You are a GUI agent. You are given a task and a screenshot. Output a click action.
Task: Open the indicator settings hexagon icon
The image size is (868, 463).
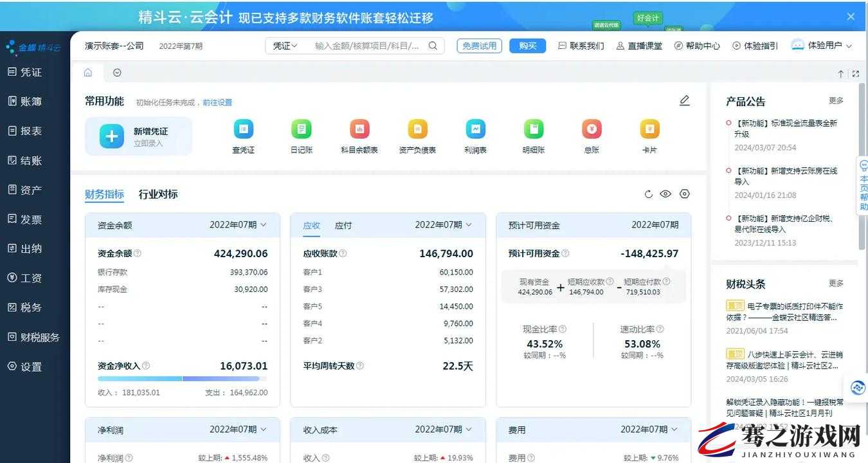(685, 194)
